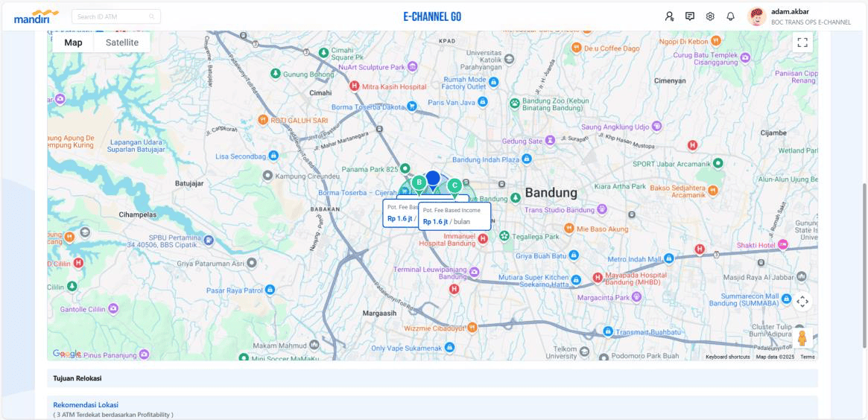Click the E-CHANNEL GO title

click(432, 16)
